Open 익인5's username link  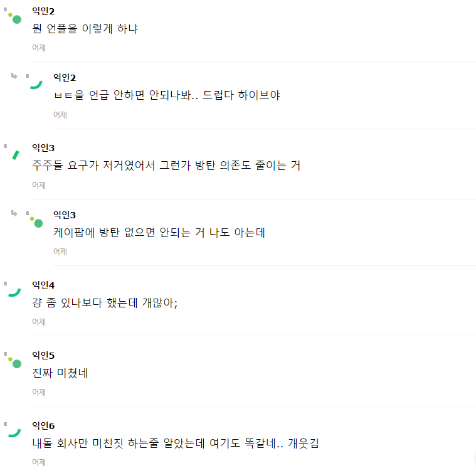(x=43, y=356)
